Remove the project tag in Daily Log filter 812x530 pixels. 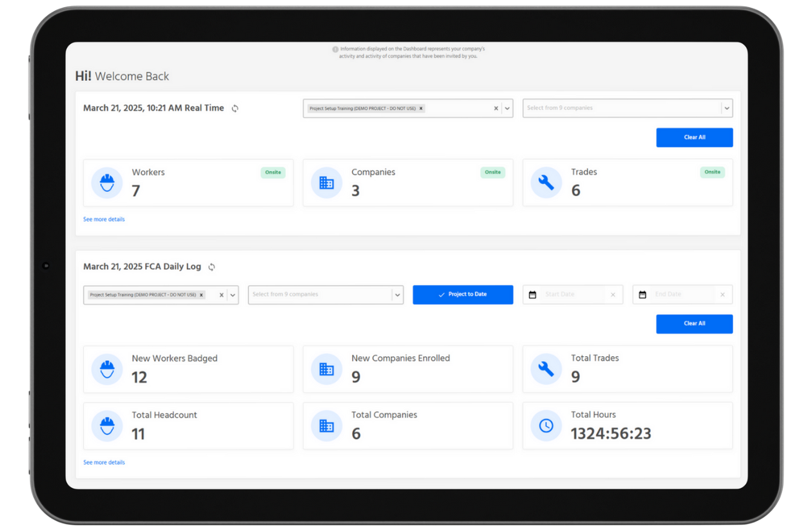pos(201,295)
